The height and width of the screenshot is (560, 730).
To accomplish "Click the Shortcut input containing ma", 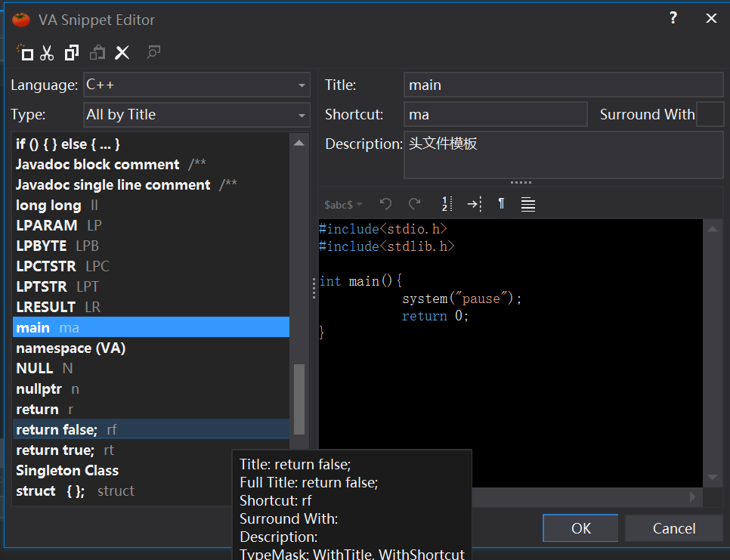I will [x=495, y=114].
